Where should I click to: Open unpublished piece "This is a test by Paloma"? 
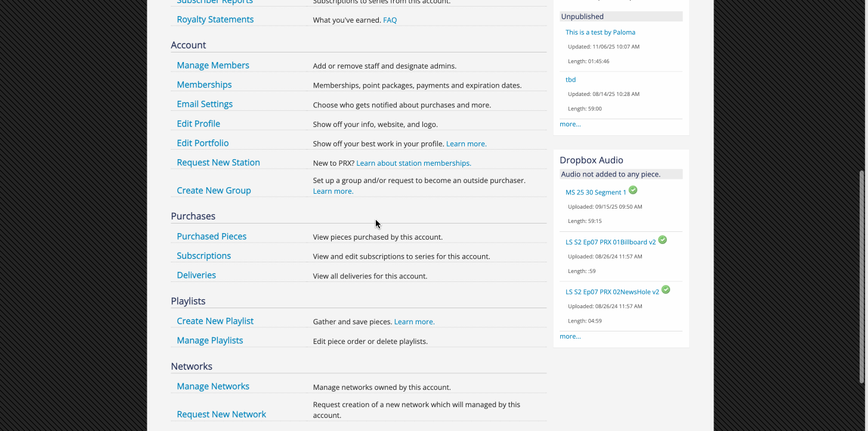tap(600, 32)
